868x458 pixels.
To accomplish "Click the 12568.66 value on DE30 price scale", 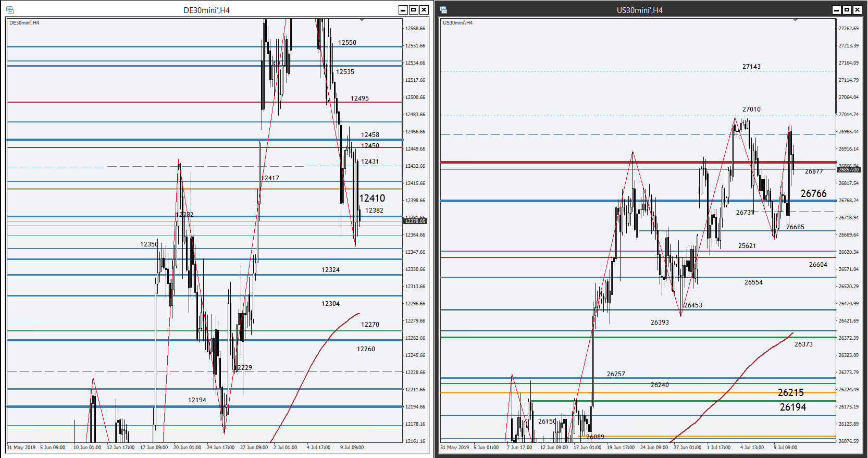I will click(415, 29).
